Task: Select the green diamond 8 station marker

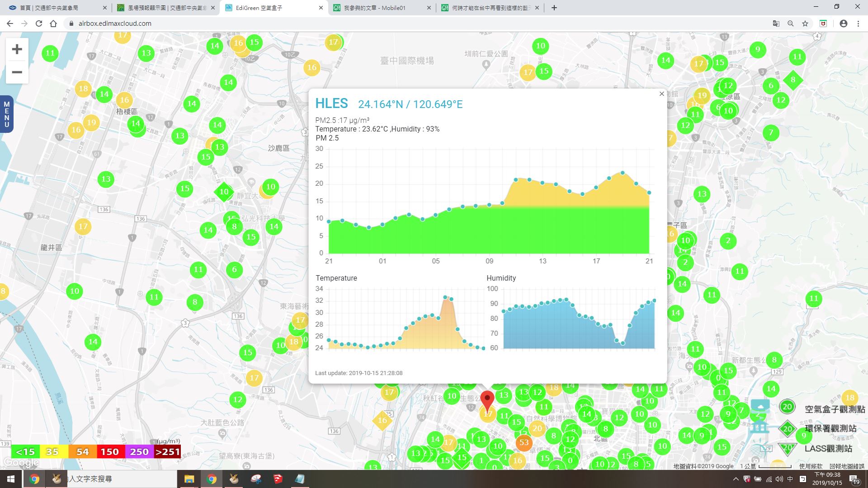Action: click(x=793, y=80)
